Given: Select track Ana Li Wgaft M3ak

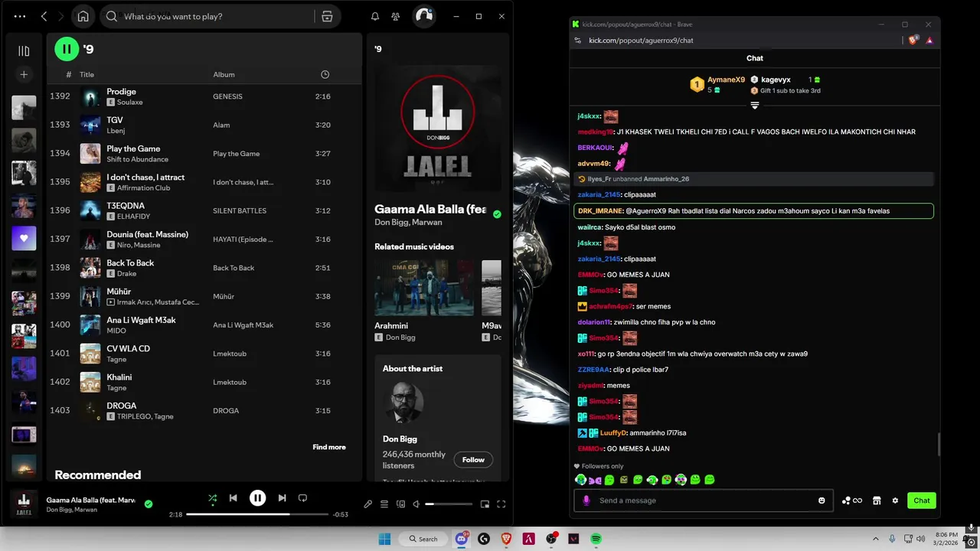Looking at the screenshot, I should [x=204, y=324].
